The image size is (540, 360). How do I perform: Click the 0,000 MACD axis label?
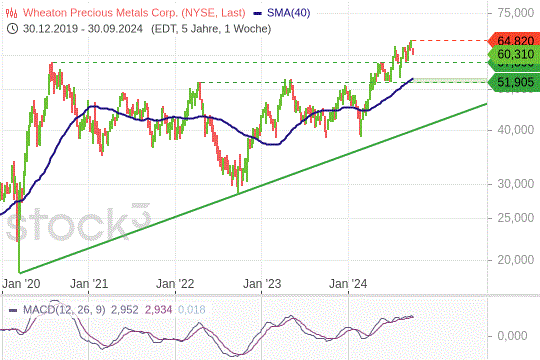point(512,336)
